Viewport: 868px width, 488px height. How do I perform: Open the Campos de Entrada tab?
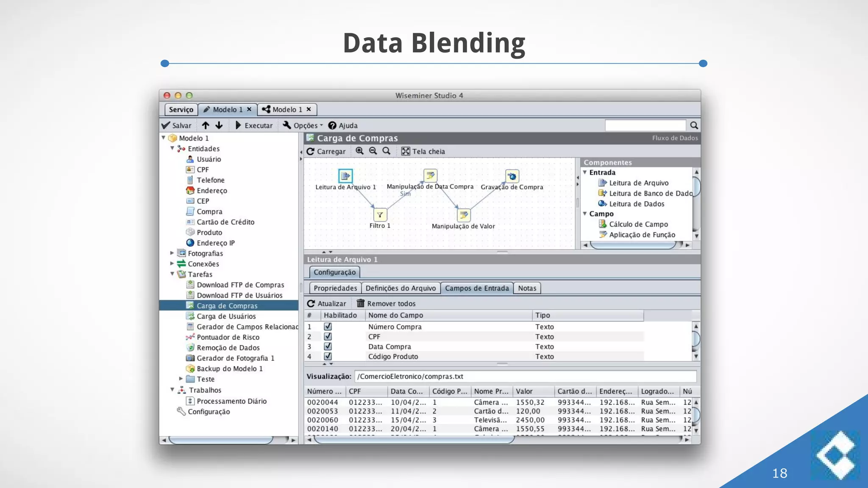pos(477,288)
